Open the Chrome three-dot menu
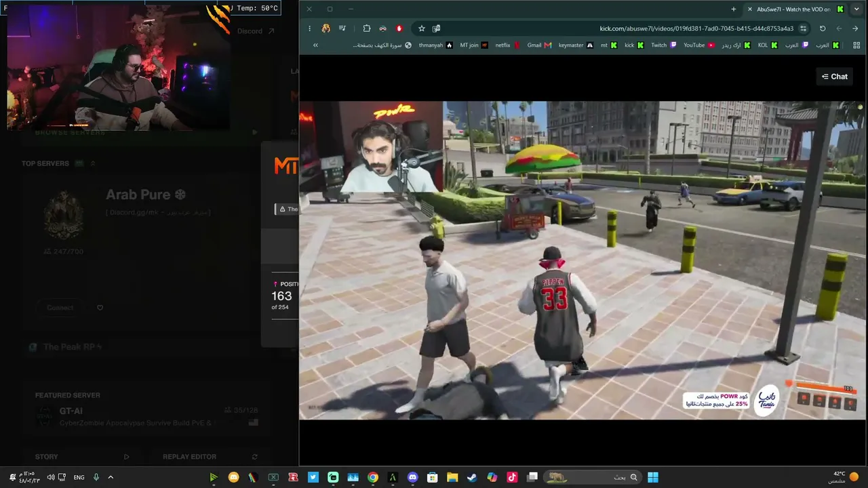 [309, 28]
